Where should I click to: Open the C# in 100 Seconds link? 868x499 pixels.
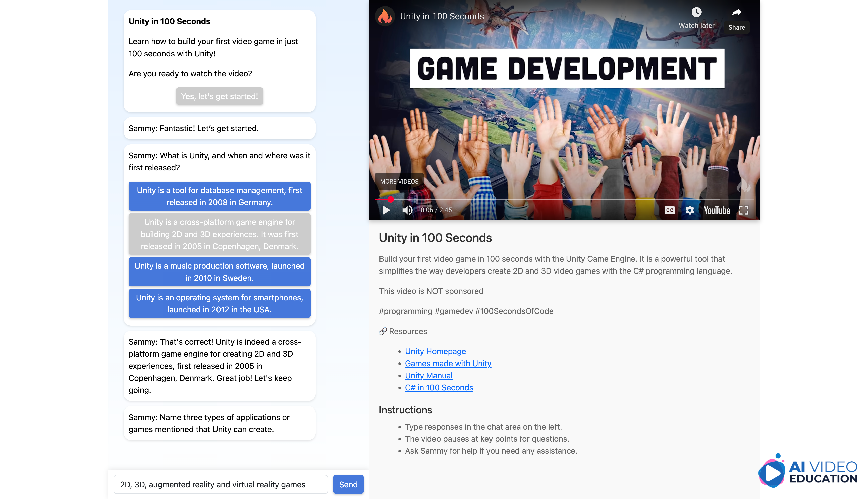[439, 387]
